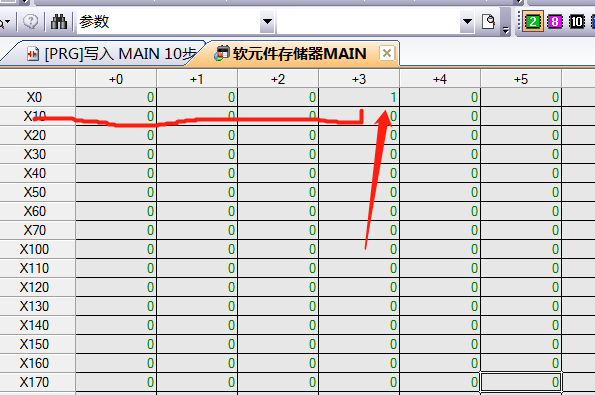The height and width of the screenshot is (395, 595).
Task: Click inside the 参数 search input field
Action: click(168, 22)
